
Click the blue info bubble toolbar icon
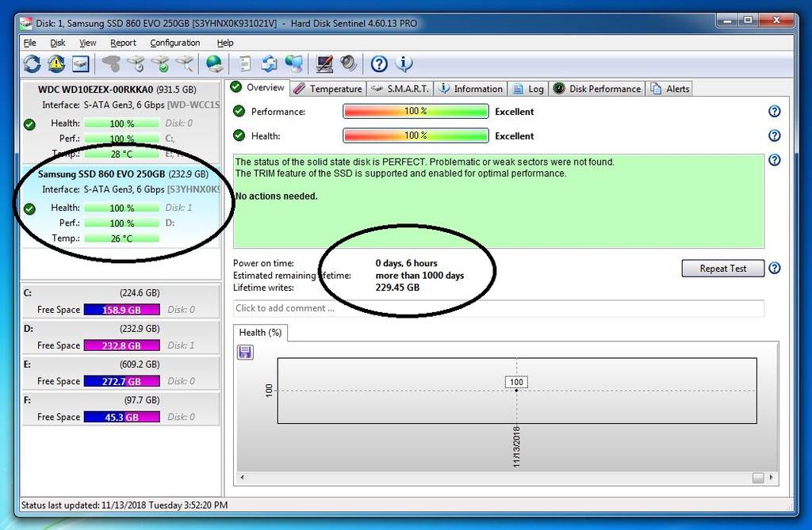coord(404,63)
